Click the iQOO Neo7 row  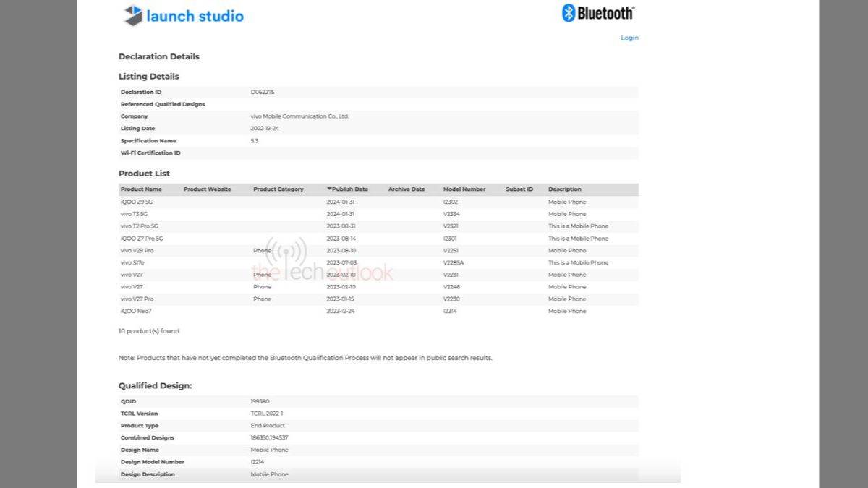click(x=135, y=311)
